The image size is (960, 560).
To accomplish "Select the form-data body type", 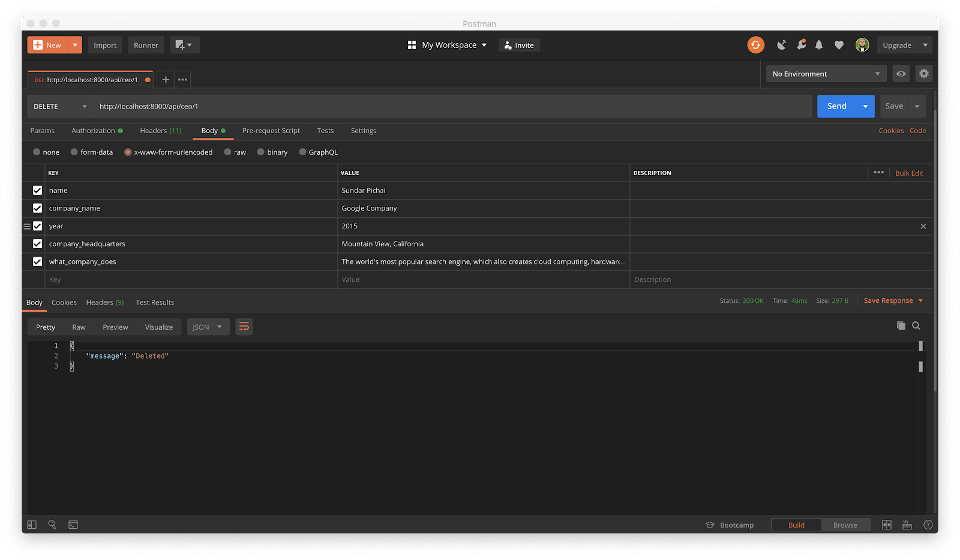I will click(x=74, y=152).
